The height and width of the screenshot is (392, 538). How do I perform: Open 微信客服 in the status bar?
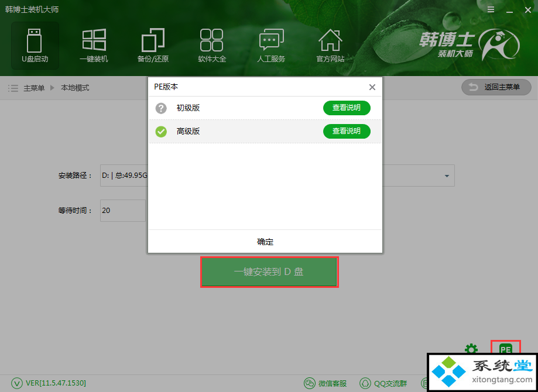point(325,383)
